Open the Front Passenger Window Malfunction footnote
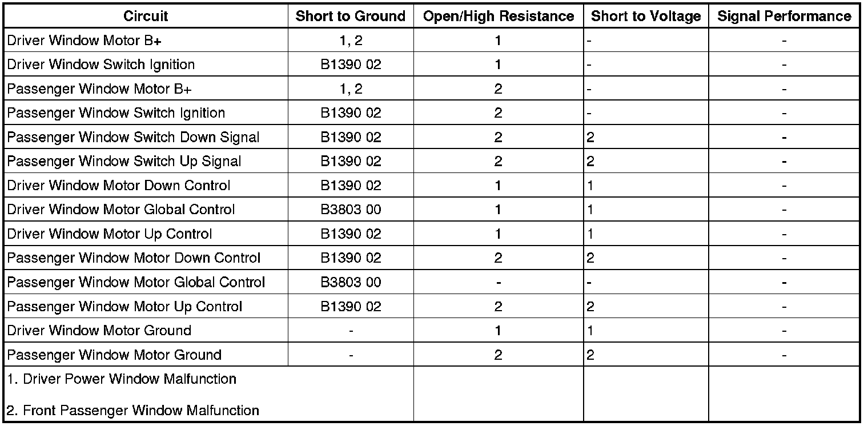Screen dimensions: 868x426 coord(133,411)
